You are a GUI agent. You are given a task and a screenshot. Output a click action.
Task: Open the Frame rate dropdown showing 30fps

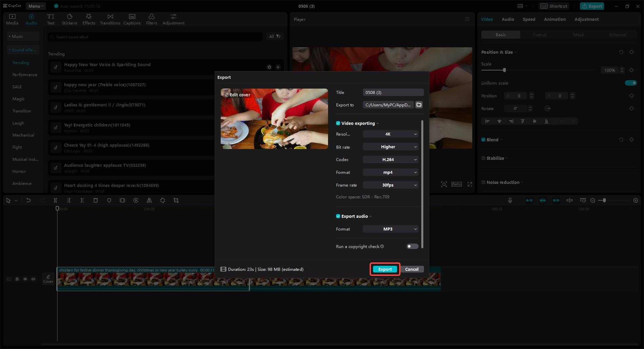point(390,185)
